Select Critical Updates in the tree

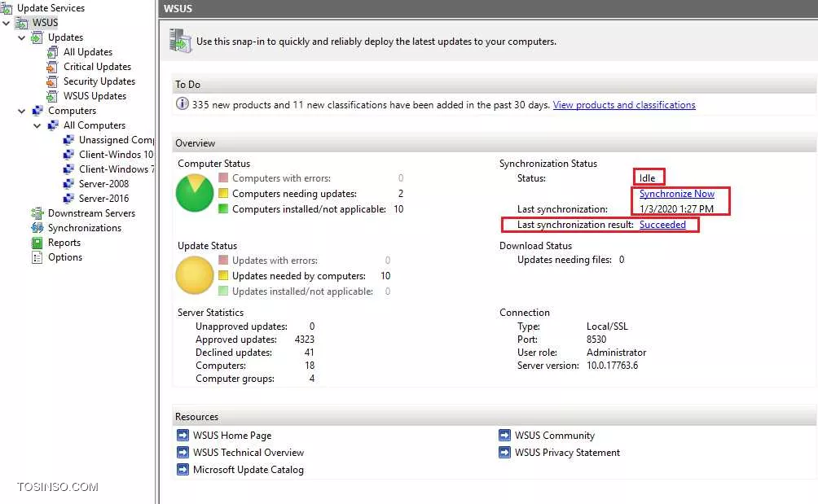[97, 67]
